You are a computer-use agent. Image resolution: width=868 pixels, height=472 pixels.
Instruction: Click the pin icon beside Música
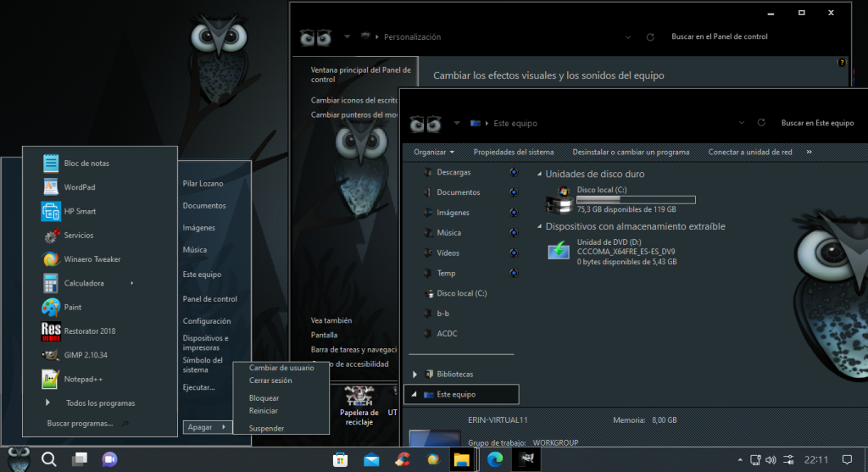click(x=514, y=232)
